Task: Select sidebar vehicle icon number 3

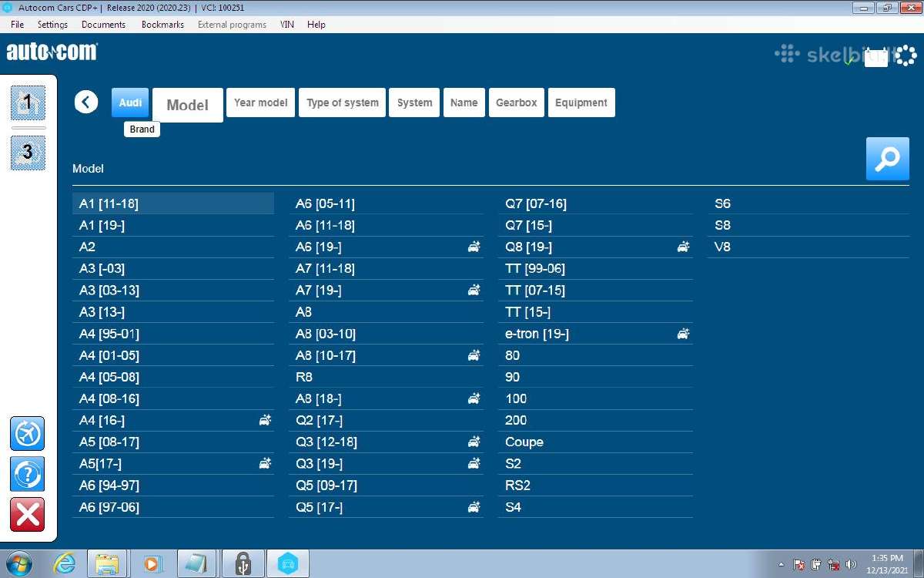Action: [x=28, y=153]
